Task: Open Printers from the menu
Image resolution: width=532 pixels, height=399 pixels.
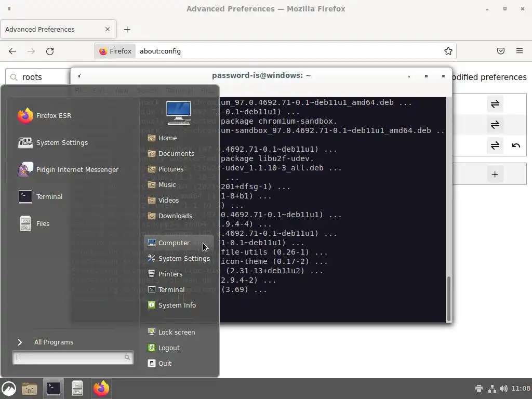Action: [x=165, y=274]
